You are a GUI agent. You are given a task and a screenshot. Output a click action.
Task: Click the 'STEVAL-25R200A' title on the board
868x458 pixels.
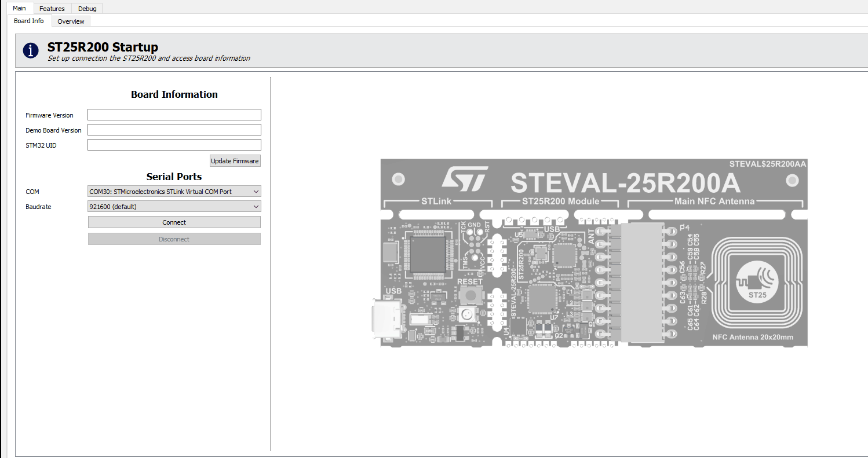[x=626, y=183]
